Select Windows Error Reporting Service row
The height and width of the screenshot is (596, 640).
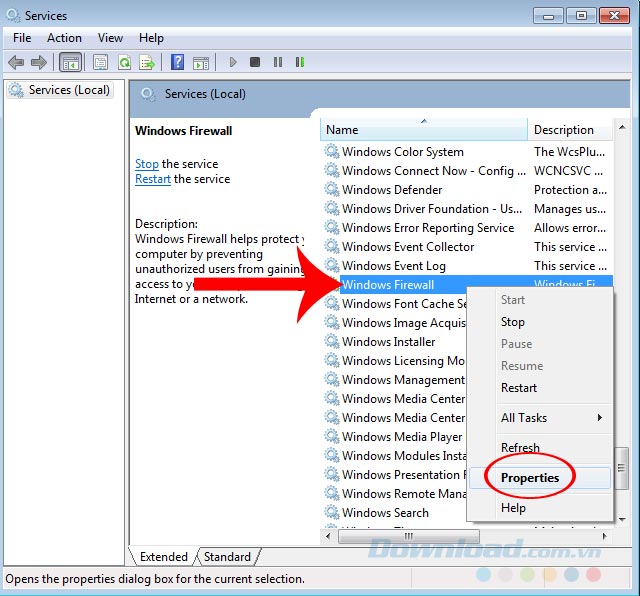(467, 227)
